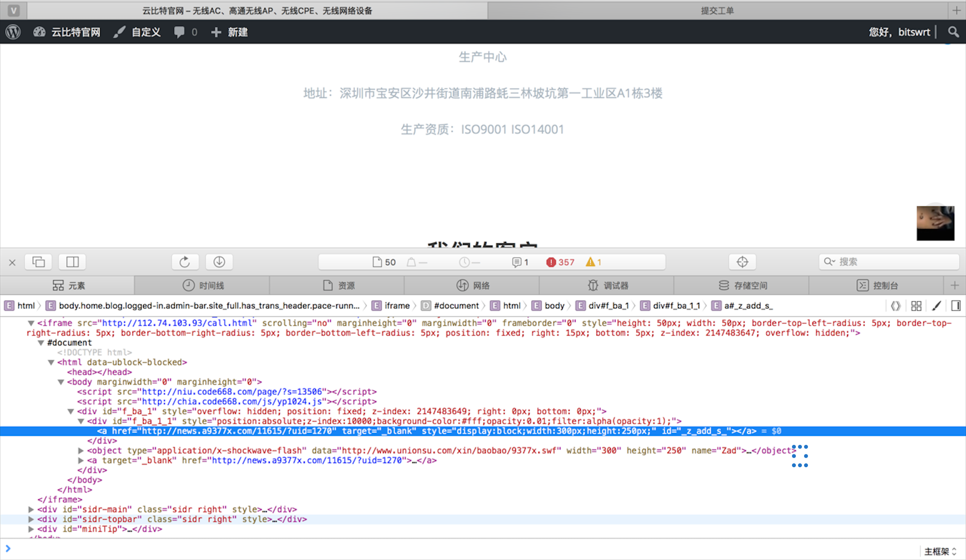
Task: Select the niu.code668.com script row
Action: pos(227,392)
